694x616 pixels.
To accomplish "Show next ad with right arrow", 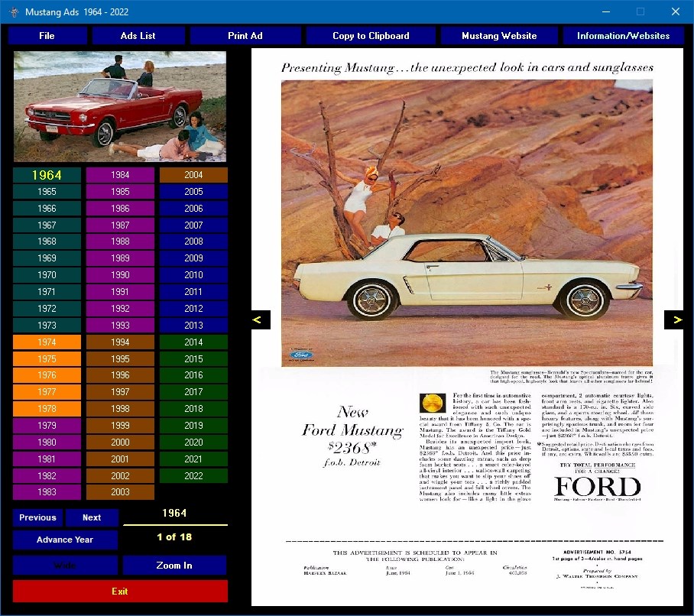I will (x=673, y=320).
